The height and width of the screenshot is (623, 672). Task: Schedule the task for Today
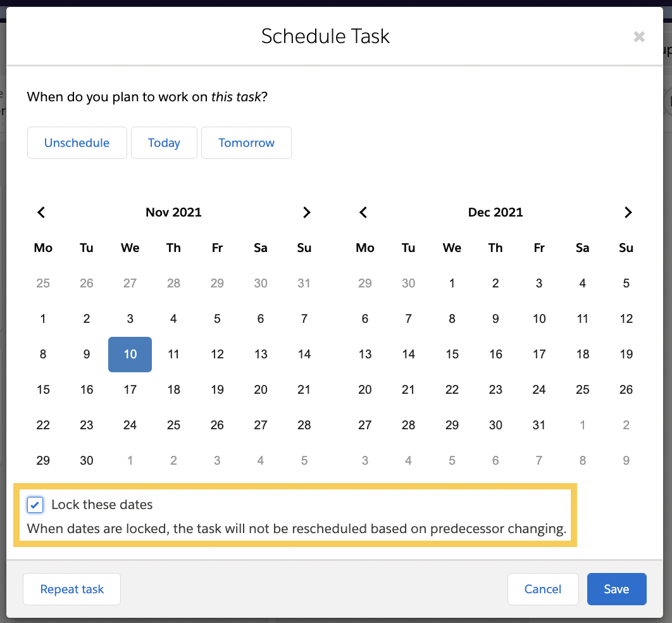coord(164,143)
